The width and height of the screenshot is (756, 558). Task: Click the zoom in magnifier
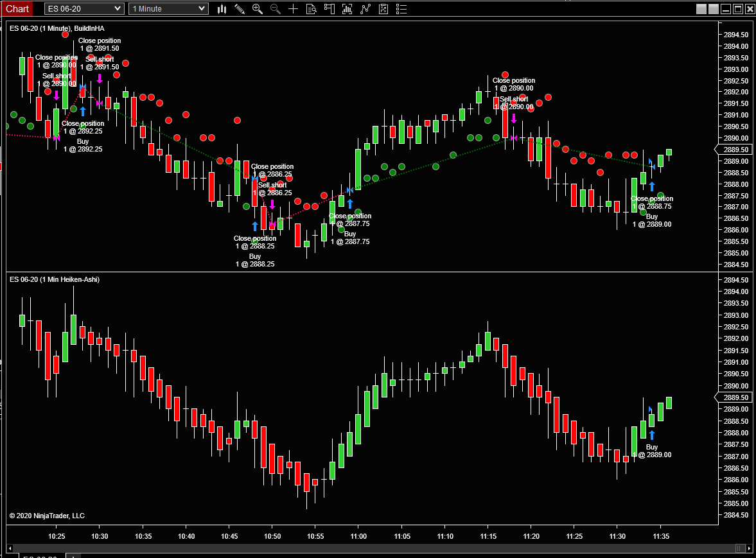click(258, 9)
